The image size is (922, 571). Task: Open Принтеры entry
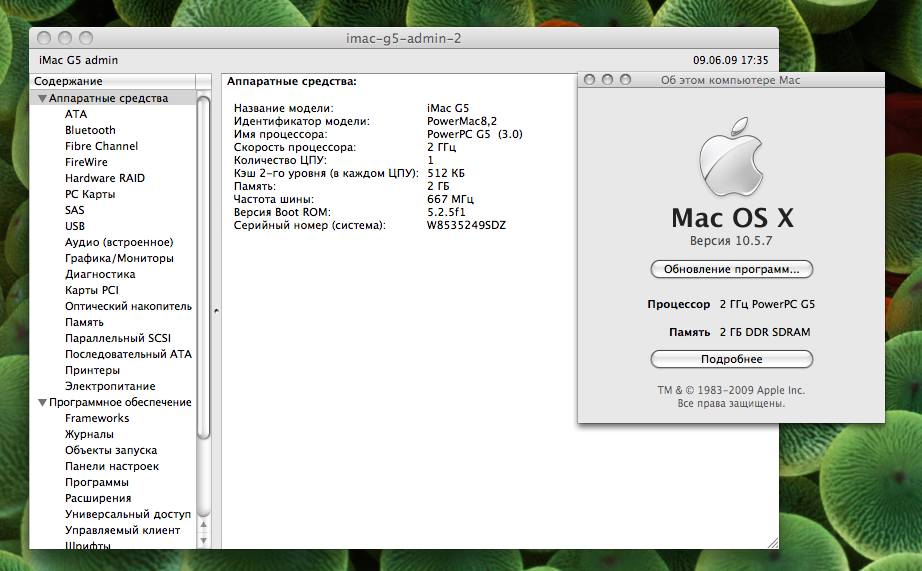click(x=92, y=370)
